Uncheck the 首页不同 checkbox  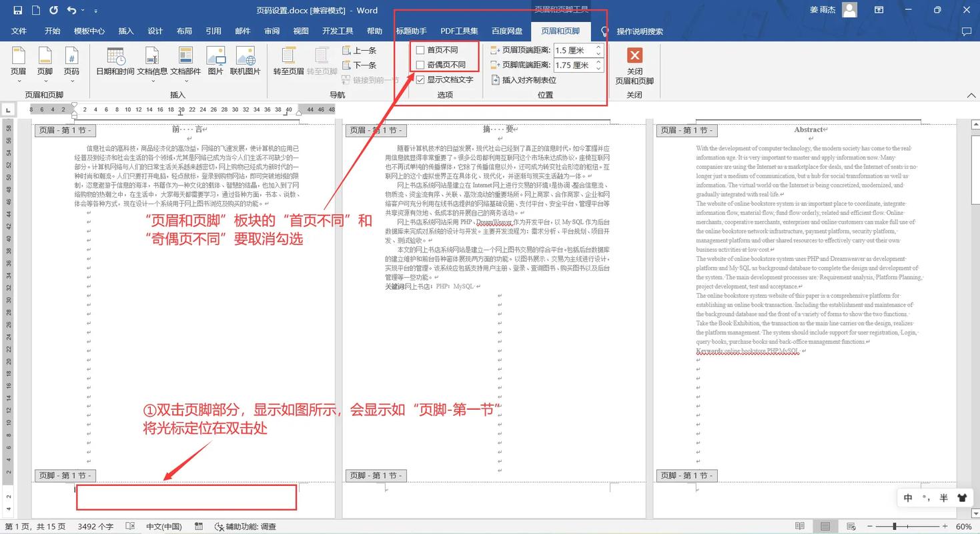pos(420,50)
